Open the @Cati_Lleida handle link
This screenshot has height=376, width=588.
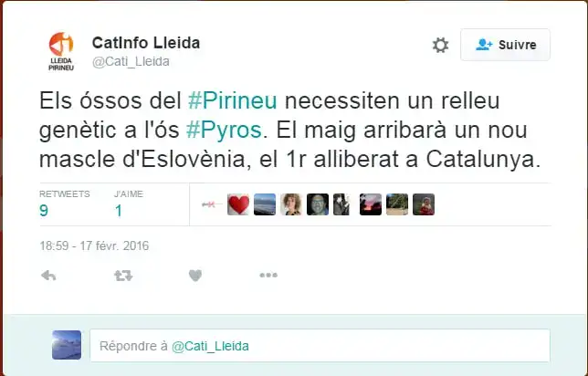tap(131, 61)
